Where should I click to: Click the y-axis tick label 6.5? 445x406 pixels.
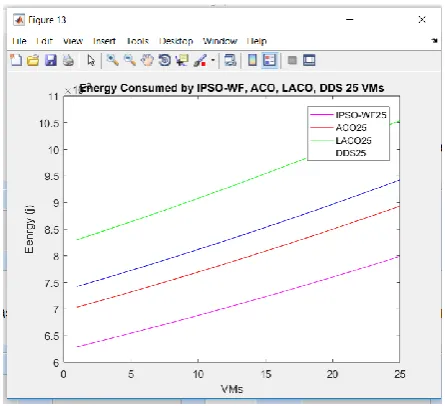[52, 336]
